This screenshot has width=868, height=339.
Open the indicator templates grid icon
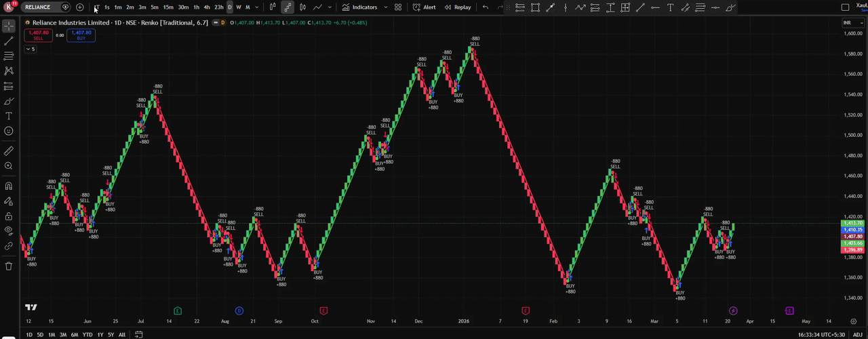[x=398, y=7]
